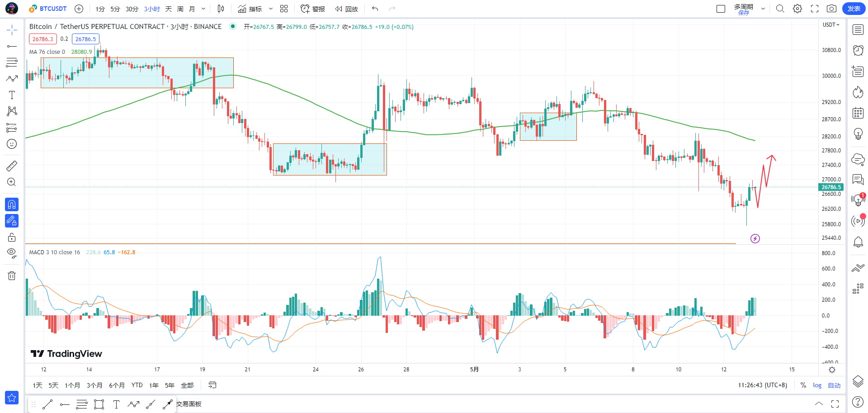Switch to the 30分 timeframe
The width and height of the screenshot is (868, 413).
[x=132, y=9]
